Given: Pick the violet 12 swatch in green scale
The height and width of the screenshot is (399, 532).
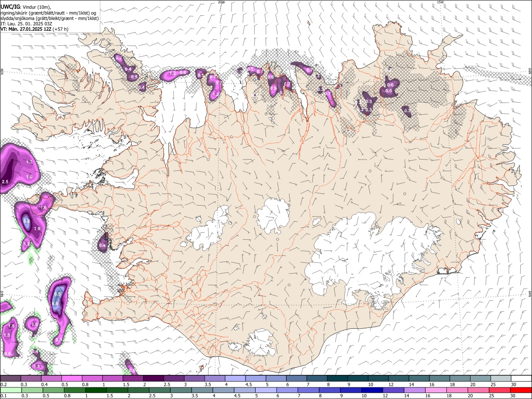Looking at the screenshot, I should click(x=394, y=390).
